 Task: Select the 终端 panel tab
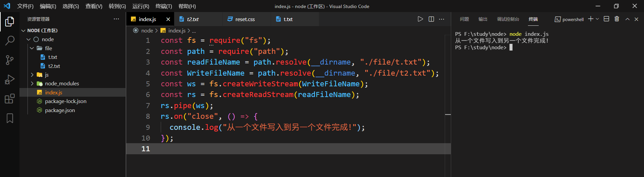(x=533, y=19)
